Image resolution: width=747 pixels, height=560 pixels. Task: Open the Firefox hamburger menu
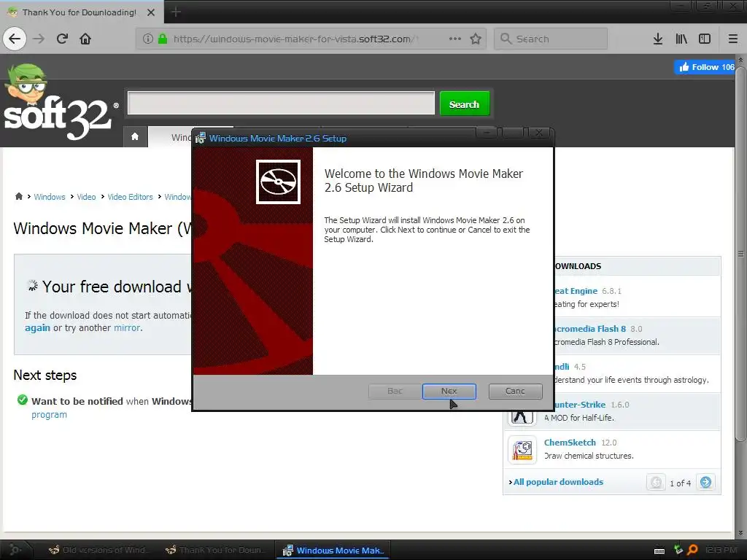(733, 39)
